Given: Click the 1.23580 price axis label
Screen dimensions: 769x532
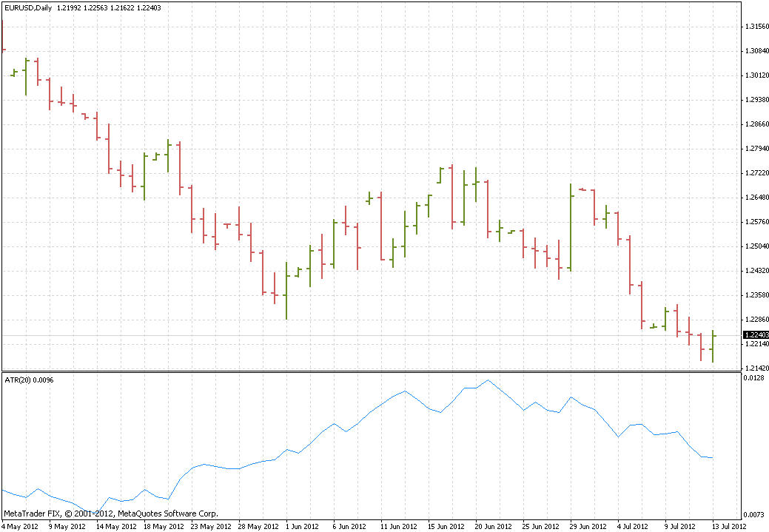Looking at the screenshot, I should (756, 295).
